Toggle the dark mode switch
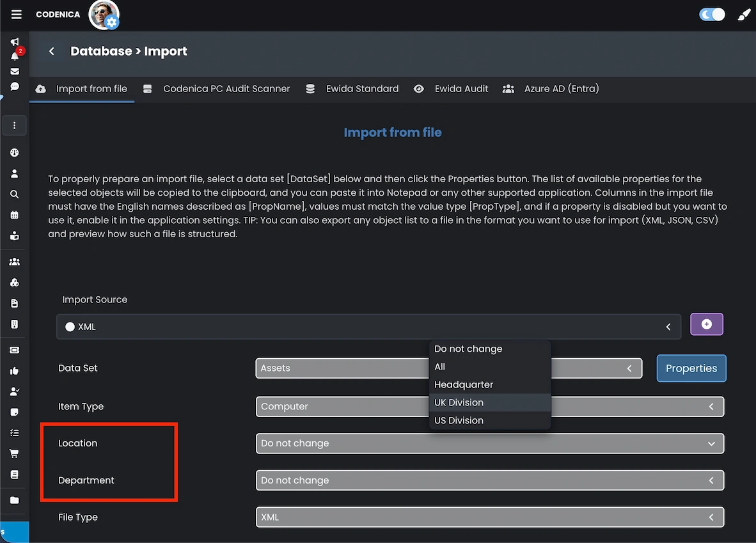Screen dimensions: 756x543 point(712,13)
